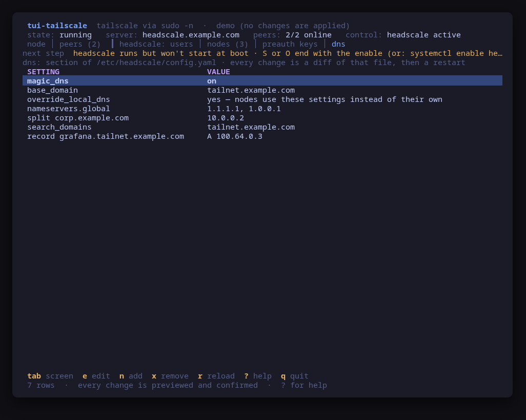Click the 'x remove' shortcut hint
526x420 pixels.
pos(170,376)
